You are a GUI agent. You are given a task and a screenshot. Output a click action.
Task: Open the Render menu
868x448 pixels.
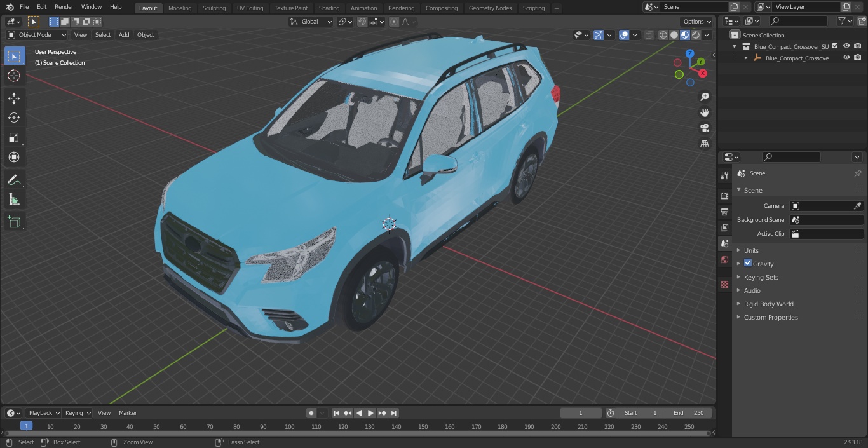(x=64, y=7)
